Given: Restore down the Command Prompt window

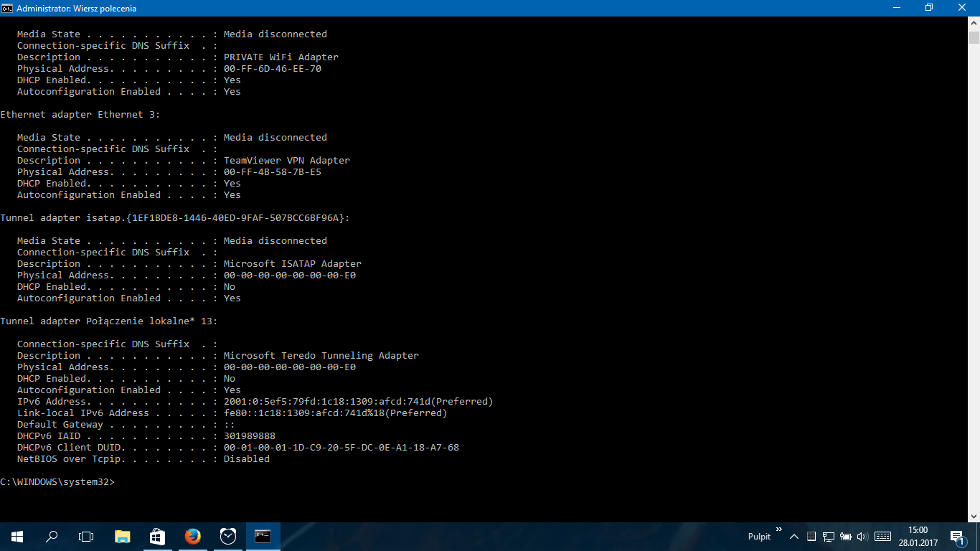Looking at the screenshot, I should pyautogui.click(x=929, y=8).
